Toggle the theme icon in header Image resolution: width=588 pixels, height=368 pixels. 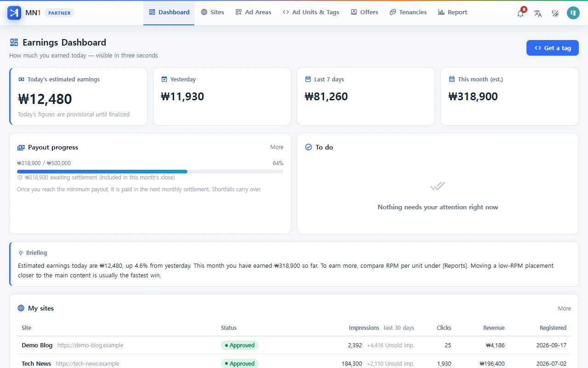pos(555,13)
